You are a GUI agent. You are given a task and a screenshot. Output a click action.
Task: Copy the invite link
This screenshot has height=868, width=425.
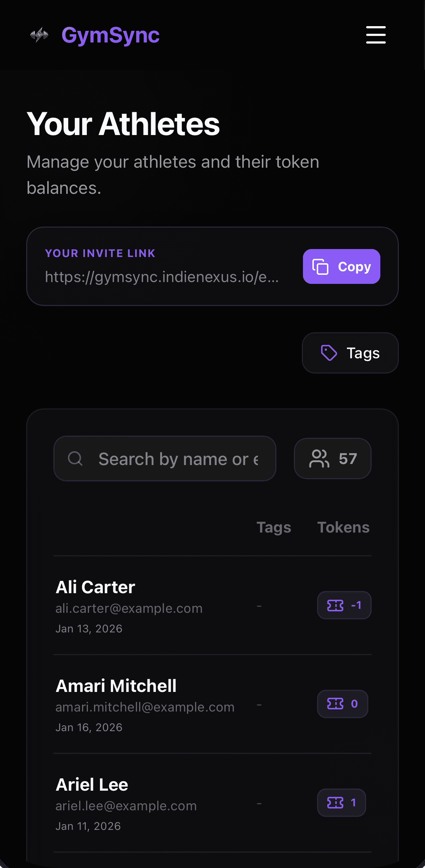coord(341,267)
